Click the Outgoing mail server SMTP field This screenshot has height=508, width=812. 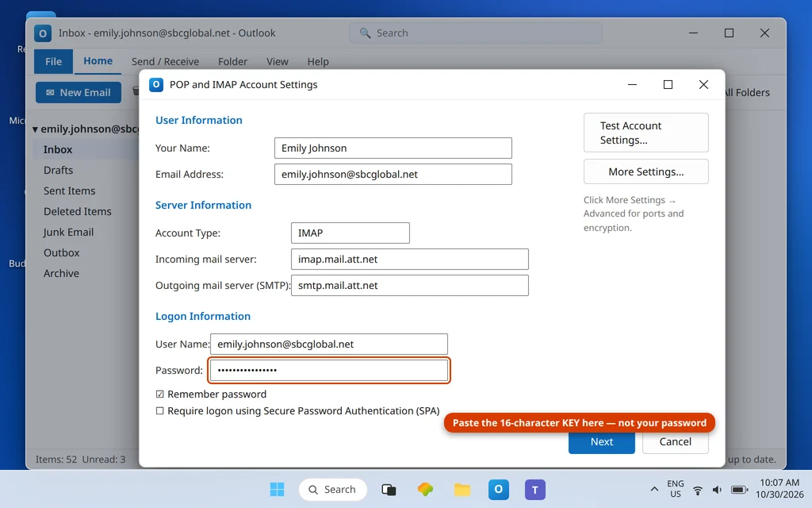(x=410, y=285)
